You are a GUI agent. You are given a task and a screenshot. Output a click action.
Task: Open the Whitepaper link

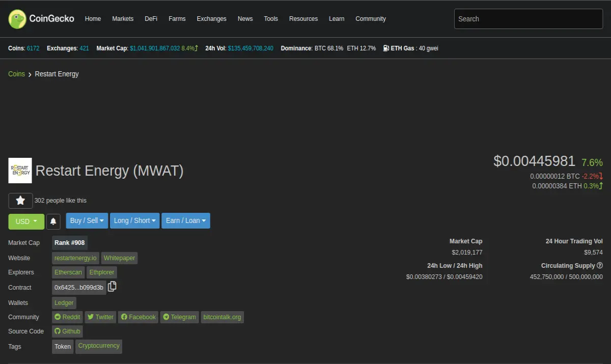pyautogui.click(x=119, y=258)
